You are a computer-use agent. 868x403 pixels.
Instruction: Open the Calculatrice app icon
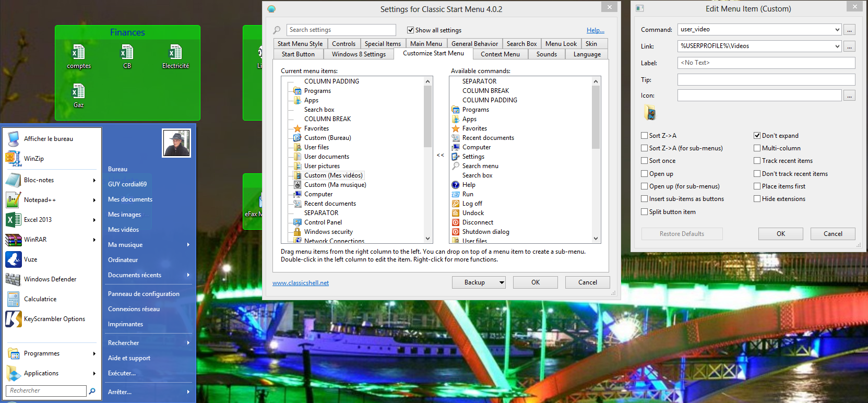[x=13, y=299]
